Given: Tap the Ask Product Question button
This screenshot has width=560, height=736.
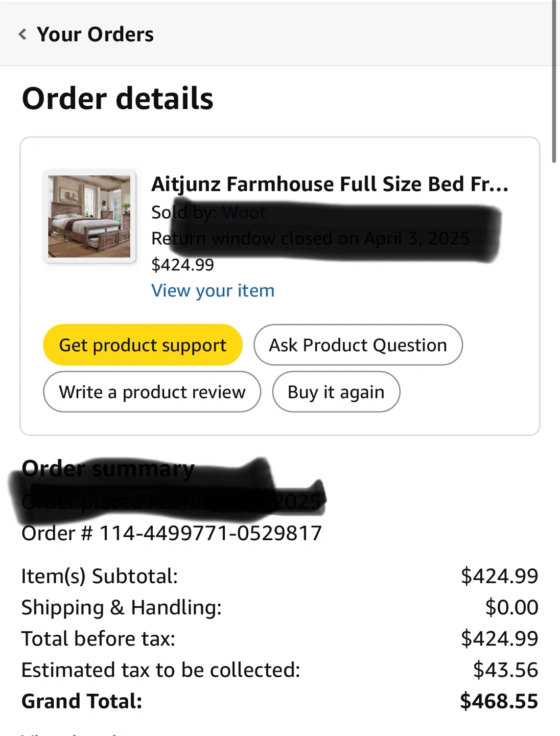Looking at the screenshot, I should pos(358,345).
